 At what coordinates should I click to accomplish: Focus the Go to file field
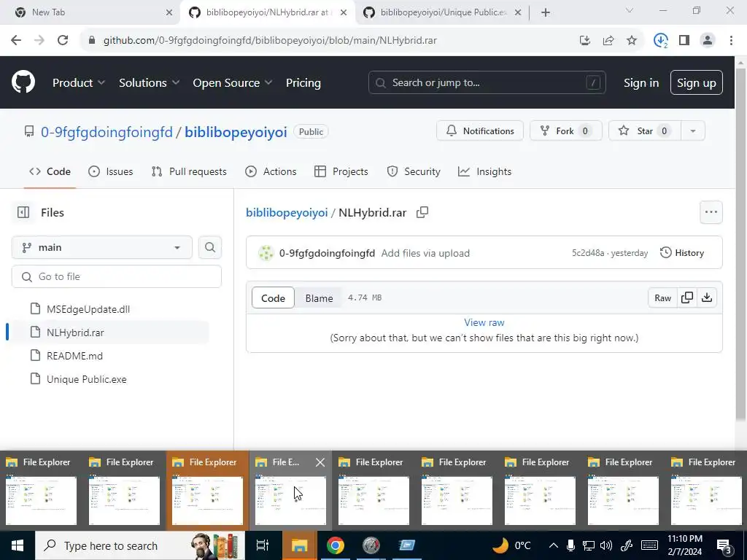pos(117,276)
